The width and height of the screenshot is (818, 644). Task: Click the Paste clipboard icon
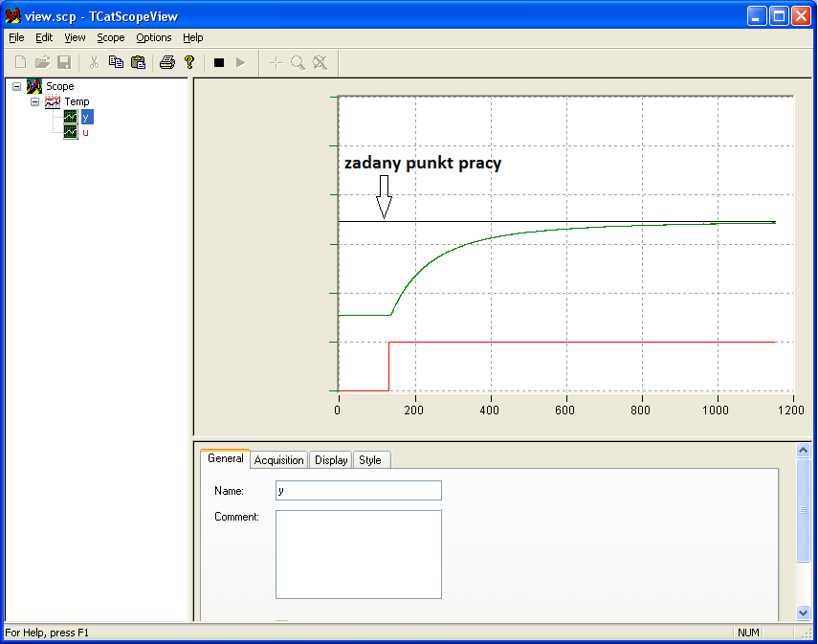click(138, 62)
